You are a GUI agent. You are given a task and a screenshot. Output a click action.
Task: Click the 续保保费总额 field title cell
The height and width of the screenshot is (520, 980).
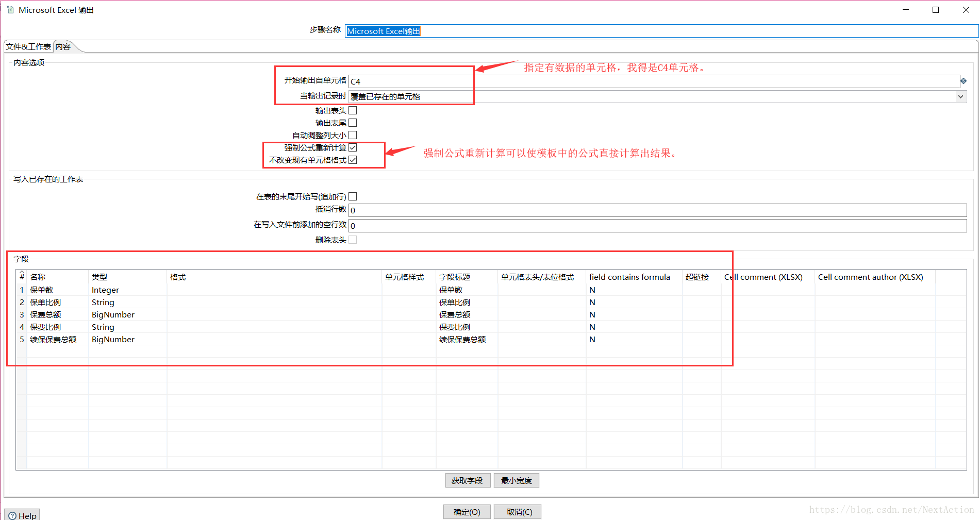(467, 339)
